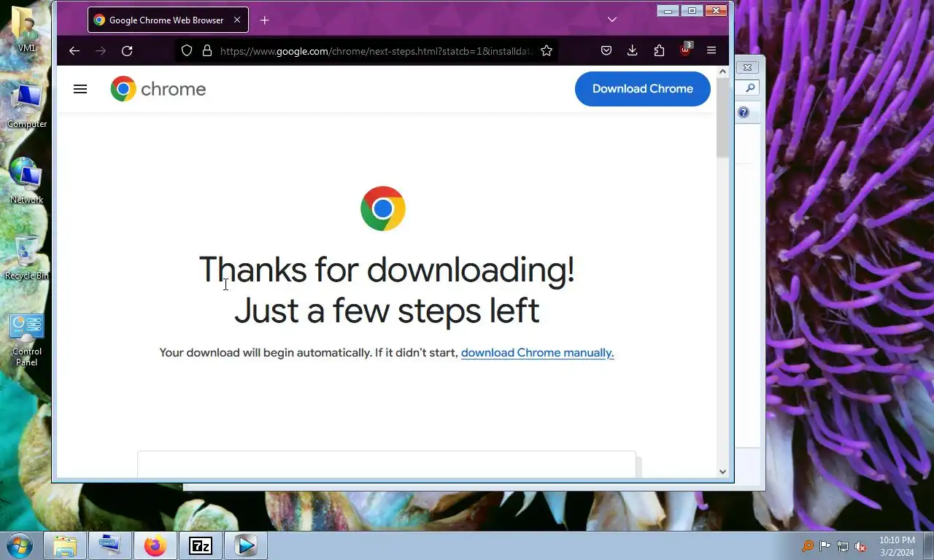Screen dimensions: 934x560
Task: Open the Windows Start menu
Action: tap(19, 545)
